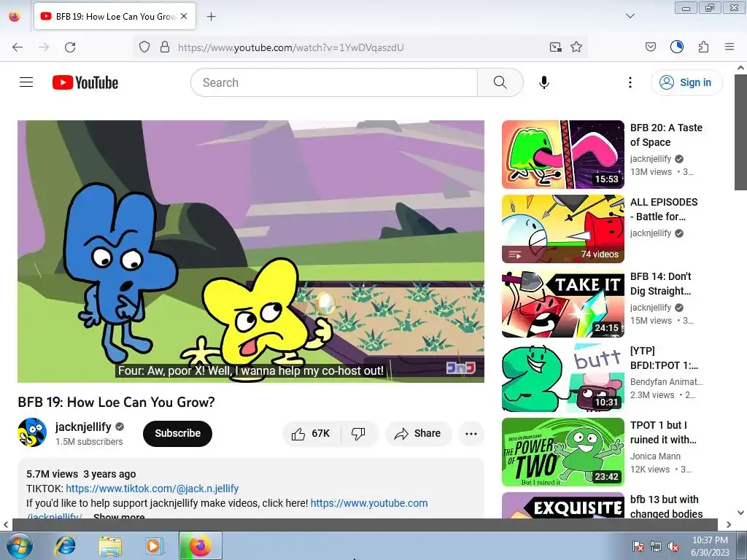
Task: Focus the YouTube Search field
Action: click(x=334, y=82)
